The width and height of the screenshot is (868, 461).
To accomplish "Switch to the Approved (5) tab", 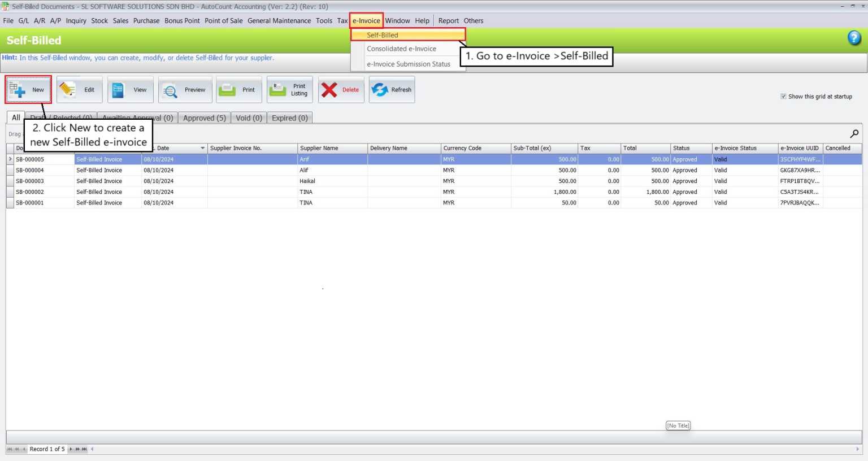I will pos(205,118).
